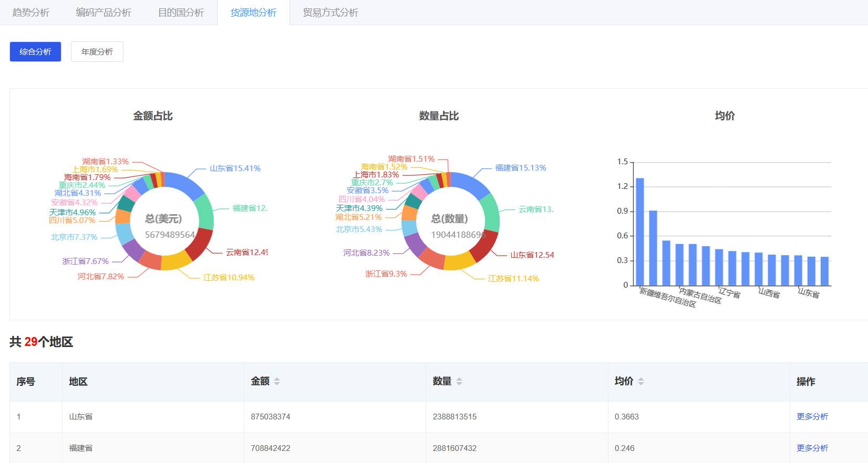Viewport: 868px width, 463px height.
Task: Click the 综合分析 button
Action: click(35, 51)
